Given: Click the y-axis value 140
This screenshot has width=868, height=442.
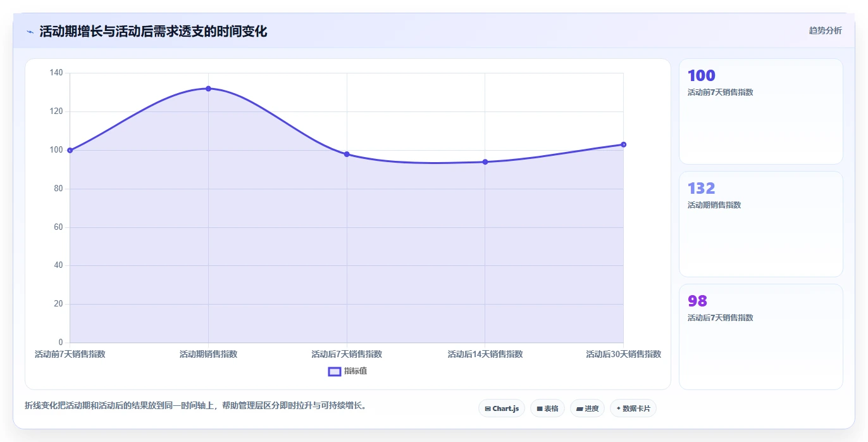Looking at the screenshot, I should tap(56, 73).
